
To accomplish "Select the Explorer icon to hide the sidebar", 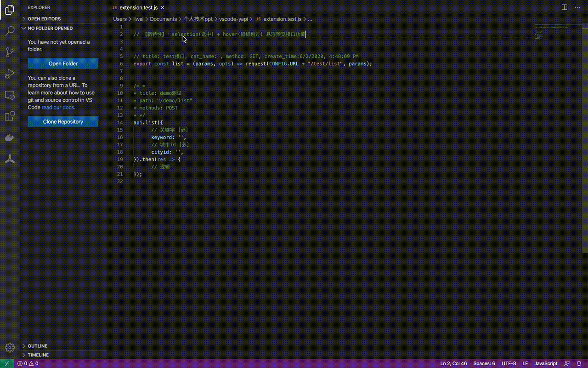I will (9, 9).
